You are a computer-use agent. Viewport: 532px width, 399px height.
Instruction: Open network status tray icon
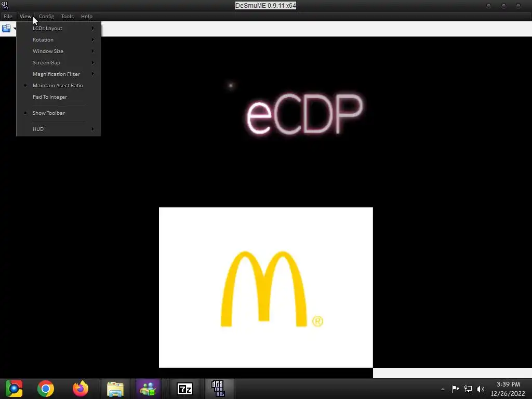[x=468, y=389]
